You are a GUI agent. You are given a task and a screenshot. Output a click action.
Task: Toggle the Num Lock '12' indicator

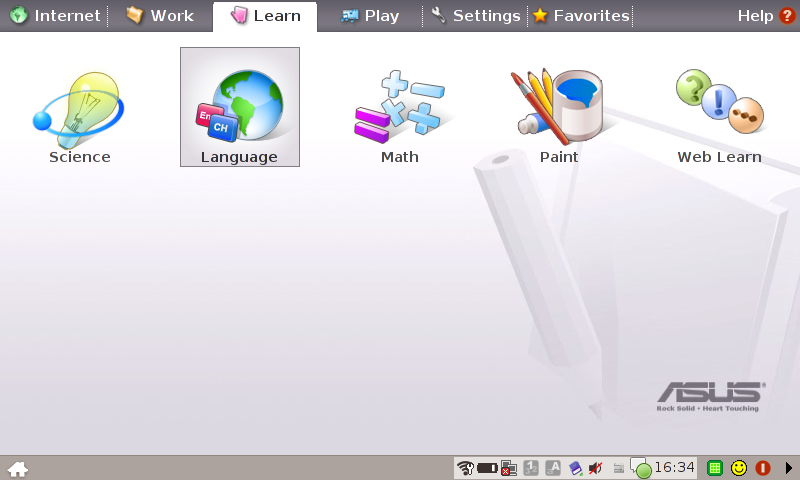(531, 468)
